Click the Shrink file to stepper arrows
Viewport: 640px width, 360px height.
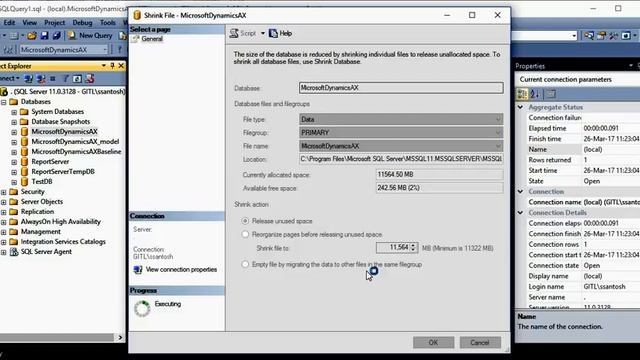413,248
